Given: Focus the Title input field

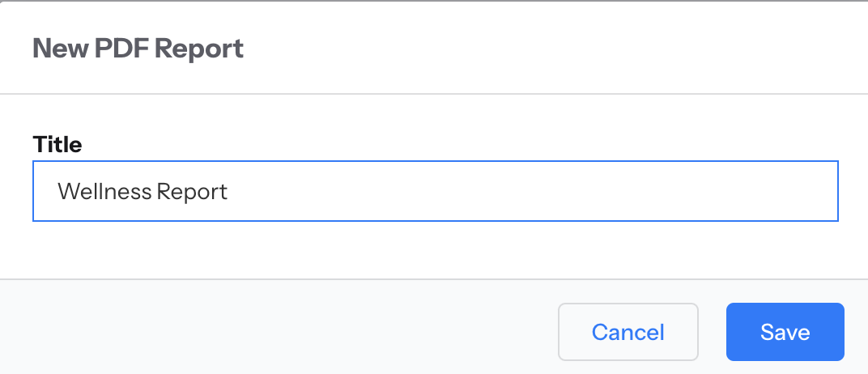Looking at the screenshot, I should coord(436,191).
